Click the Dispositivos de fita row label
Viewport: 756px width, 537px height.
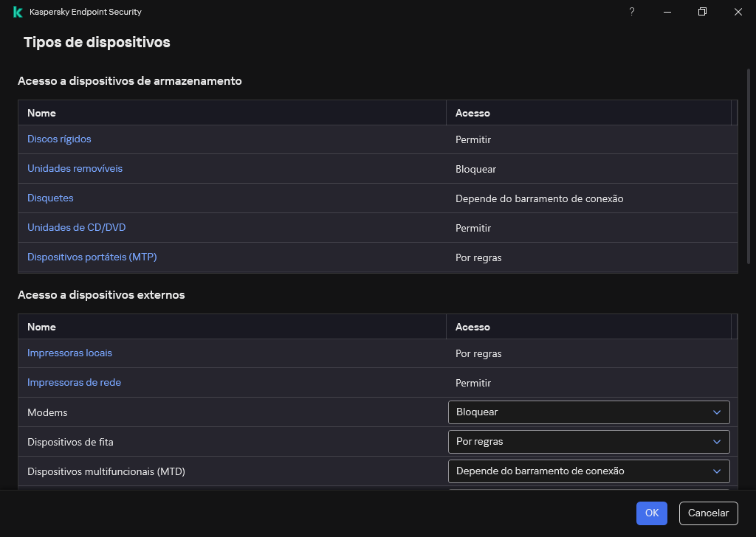point(70,442)
